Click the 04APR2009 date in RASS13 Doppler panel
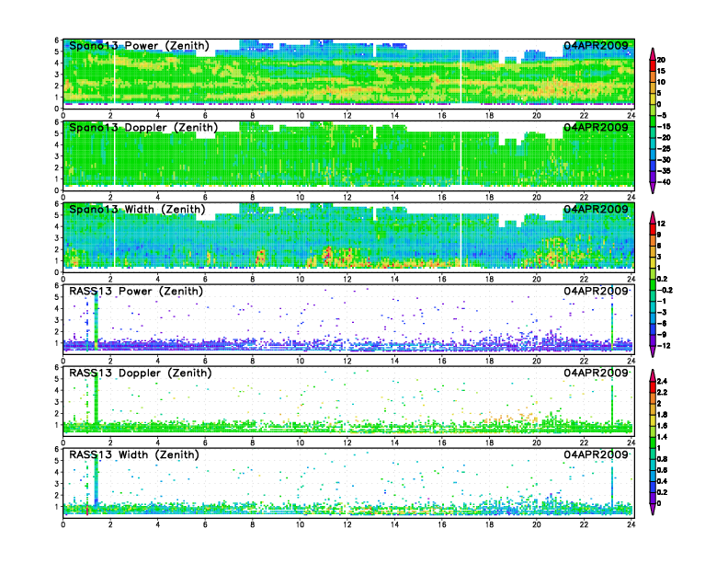Screen dimensions: 728x563 [596, 373]
